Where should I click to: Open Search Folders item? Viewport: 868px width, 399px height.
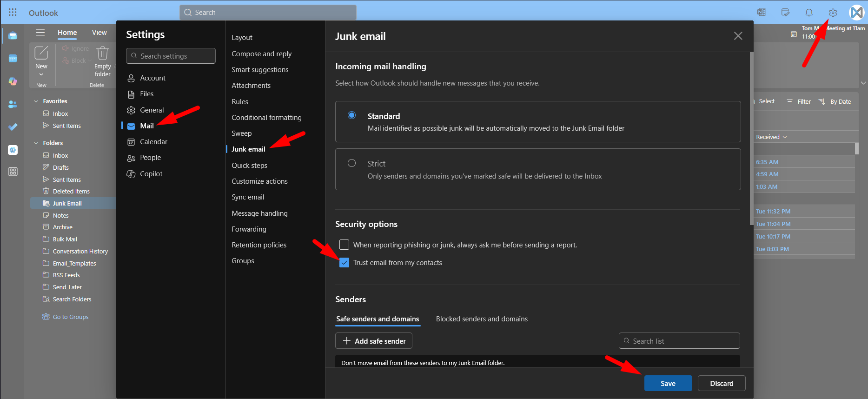coord(72,299)
